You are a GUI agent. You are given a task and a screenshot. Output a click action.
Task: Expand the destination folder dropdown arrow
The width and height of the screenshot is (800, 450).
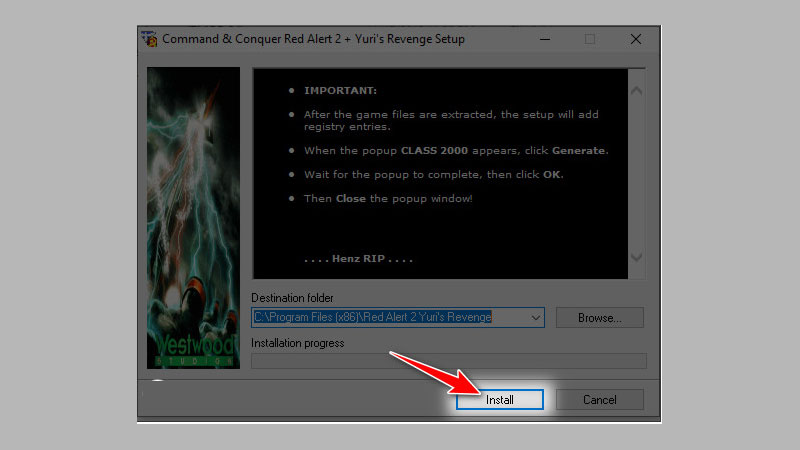pos(535,317)
